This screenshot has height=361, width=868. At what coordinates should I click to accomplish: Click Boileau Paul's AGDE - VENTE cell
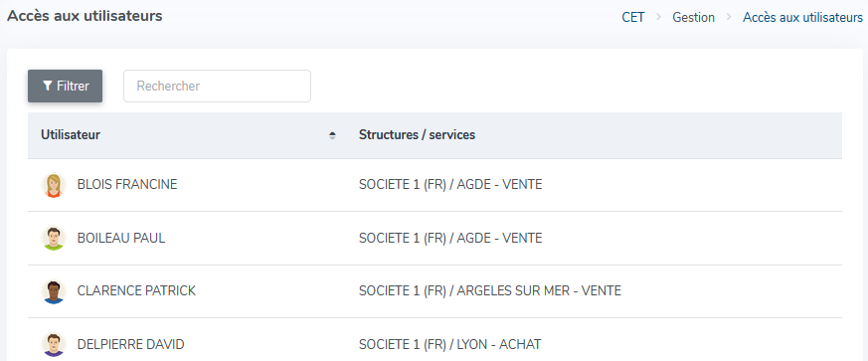450,238
